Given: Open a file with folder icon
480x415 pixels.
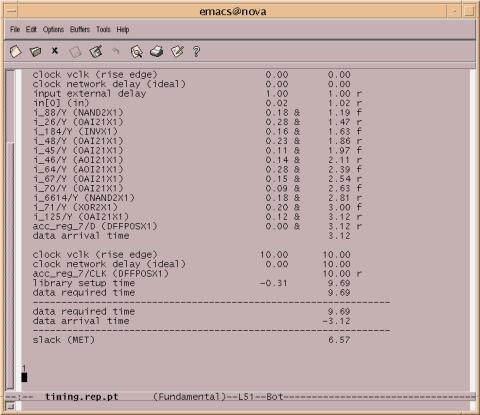Looking at the screenshot, I should [x=35, y=52].
